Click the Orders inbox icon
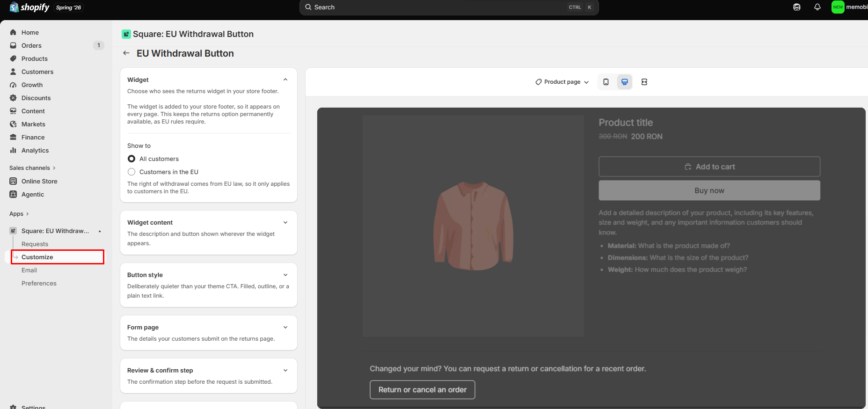Image resolution: width=868 pixels, height=409 pixels. (13, 45)
